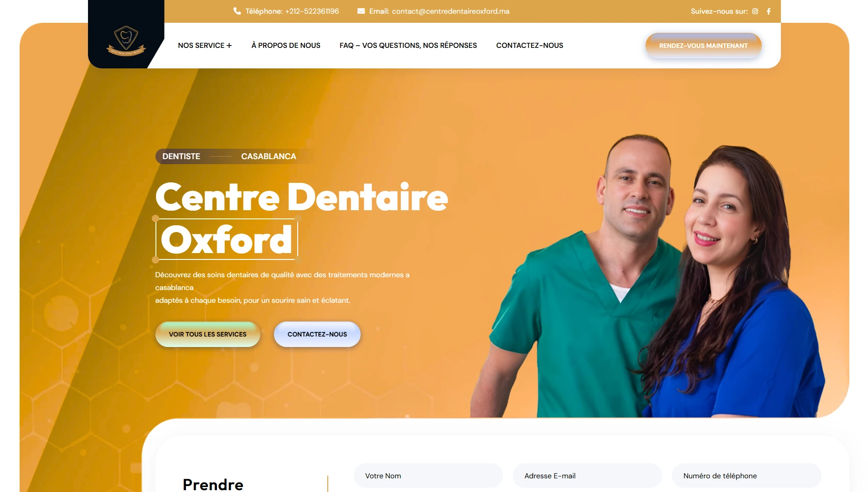The image size is (868, 492).
Task: Click the contact@centredentaireoxford.ma email link
Action: [x=451, y=11]
